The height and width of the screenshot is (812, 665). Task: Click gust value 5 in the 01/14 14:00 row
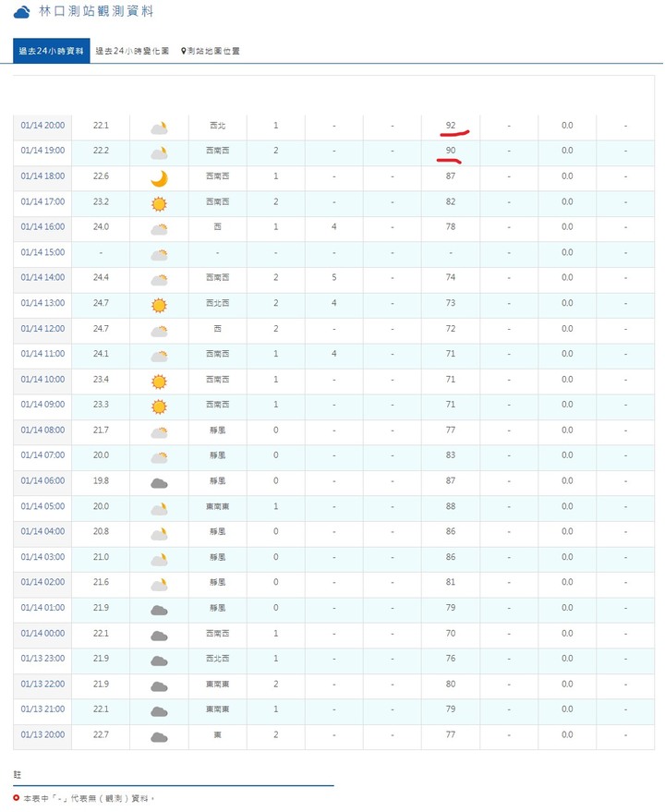pos(334,277)
